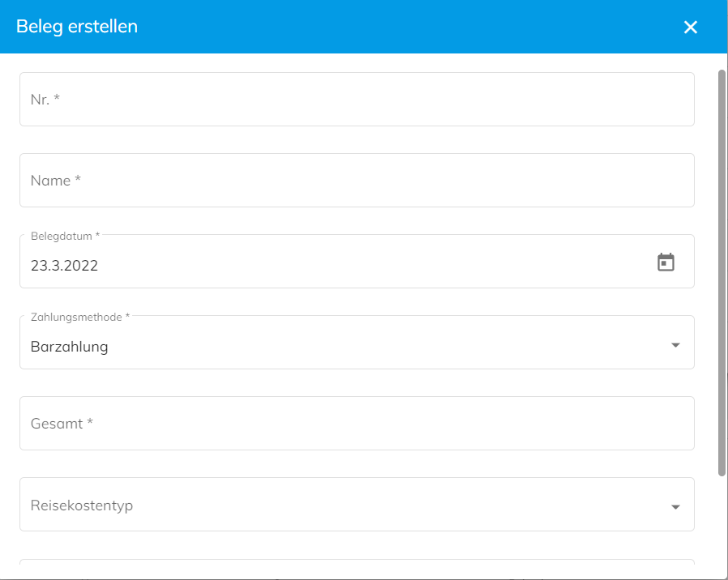Image resolution: width=728 pixels, height=580 pixels.
Task: Click the vertical scrollbar of the dialog
Action: (722, 273)
